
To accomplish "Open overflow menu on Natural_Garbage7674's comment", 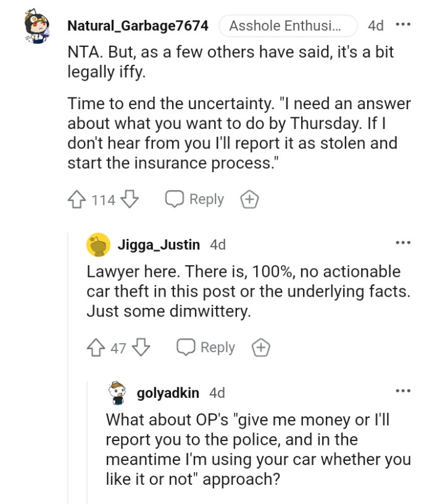I will click(404, 23).
